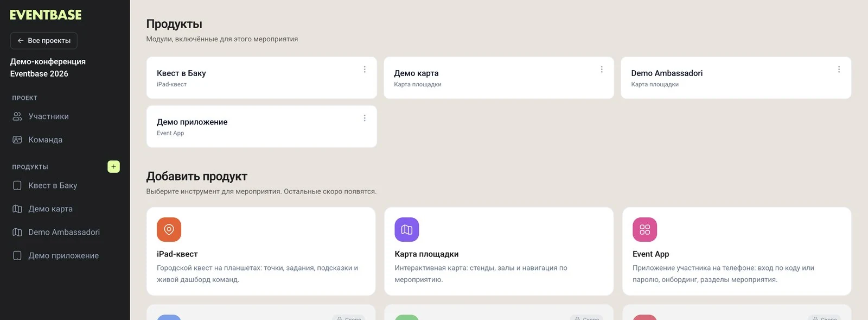Click the Продукты page heading
This screenshot has width=868, height=320.
point(174,24)
